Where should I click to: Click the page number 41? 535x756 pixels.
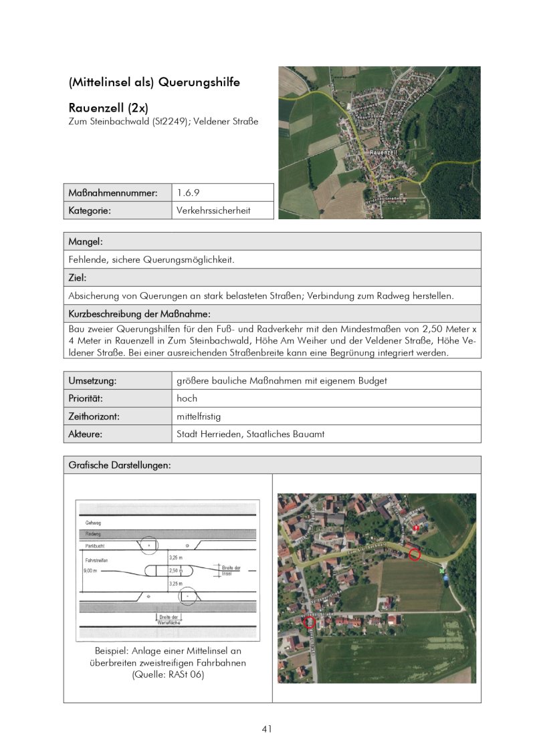[x=267, y=729]
